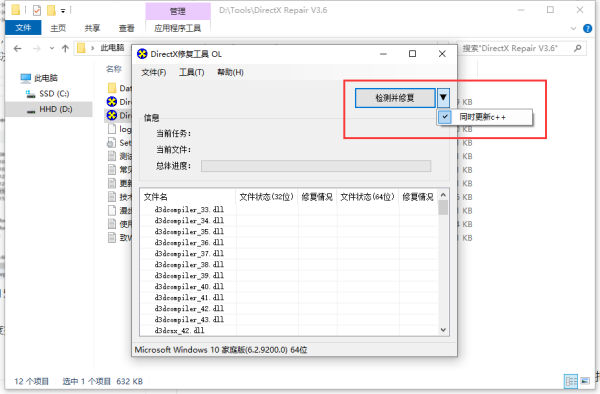Click the 文件名 column header
The width and height of the screenshot is (600, 394).
pos(188,197)
